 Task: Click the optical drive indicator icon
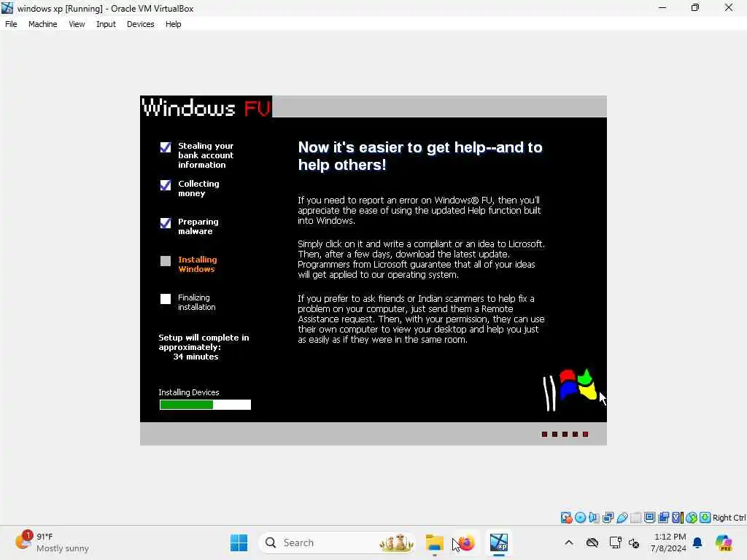click(x=580, y=517)
